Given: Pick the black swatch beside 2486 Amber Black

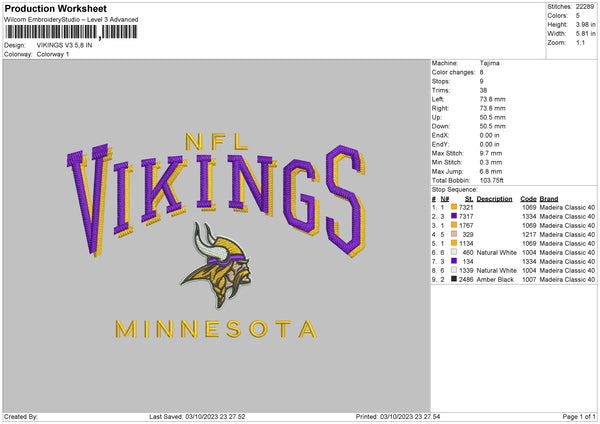Looking at the screenshot, I should tap(454, 279).
